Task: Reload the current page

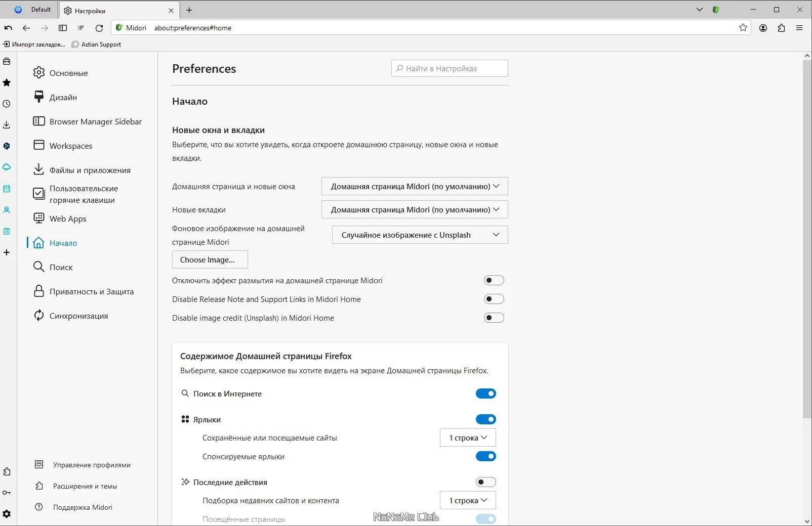Action: click(99, 28)
